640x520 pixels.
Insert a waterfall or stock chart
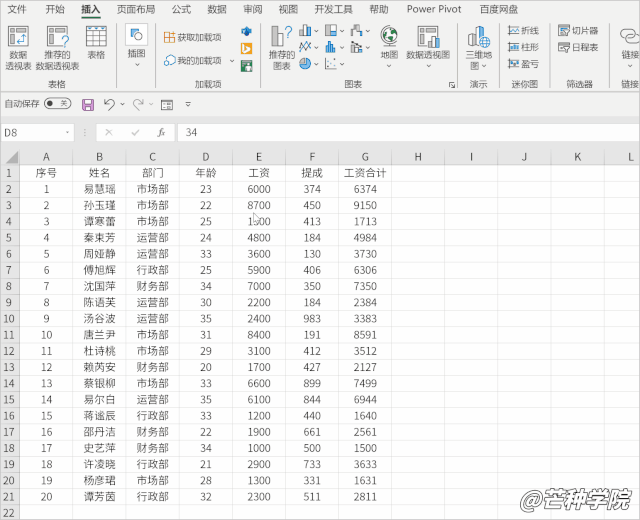(x=356, y=30)
